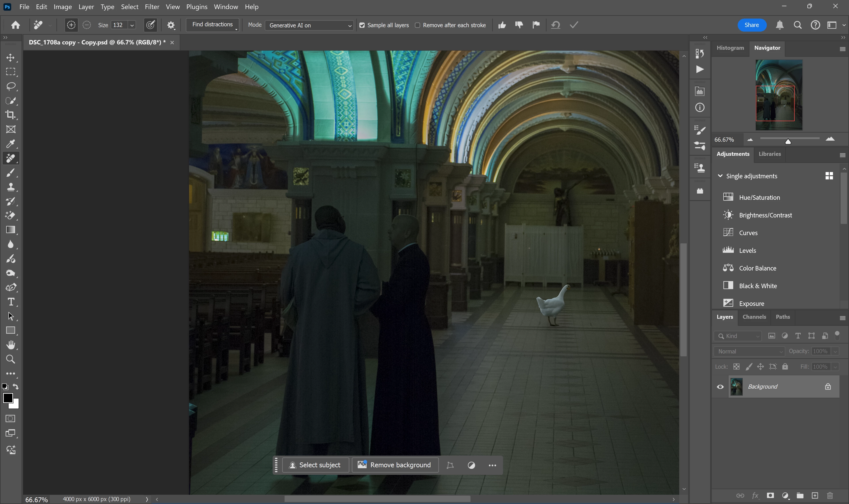Enable Remove after each stroke
The width and height of the screenshot is (849, 504).
417,25
